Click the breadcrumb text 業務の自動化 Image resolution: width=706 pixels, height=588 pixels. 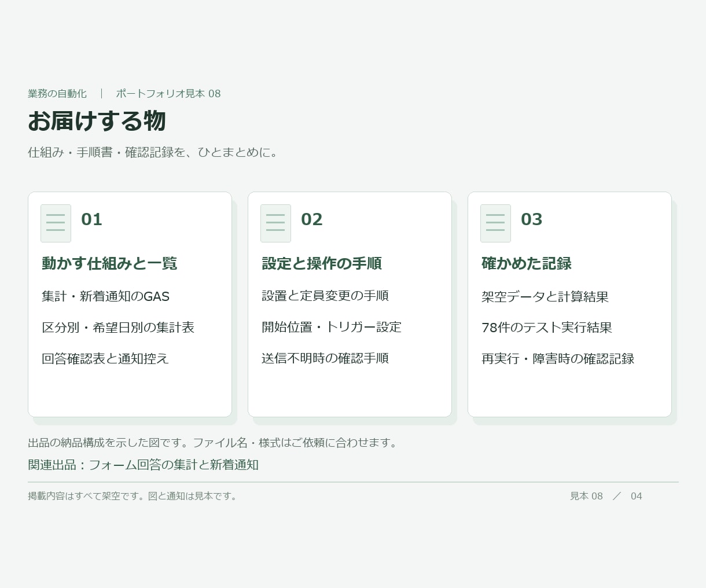(57, 94)
